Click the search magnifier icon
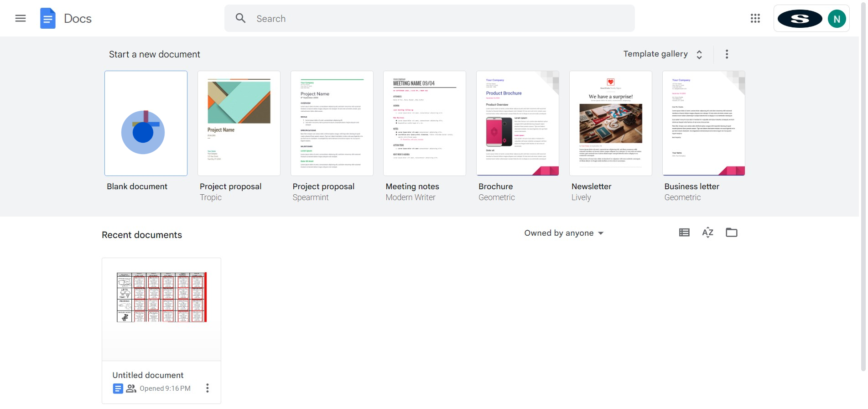Image resolution: width=868 pixels, height=409 pixels. (240, 18)
